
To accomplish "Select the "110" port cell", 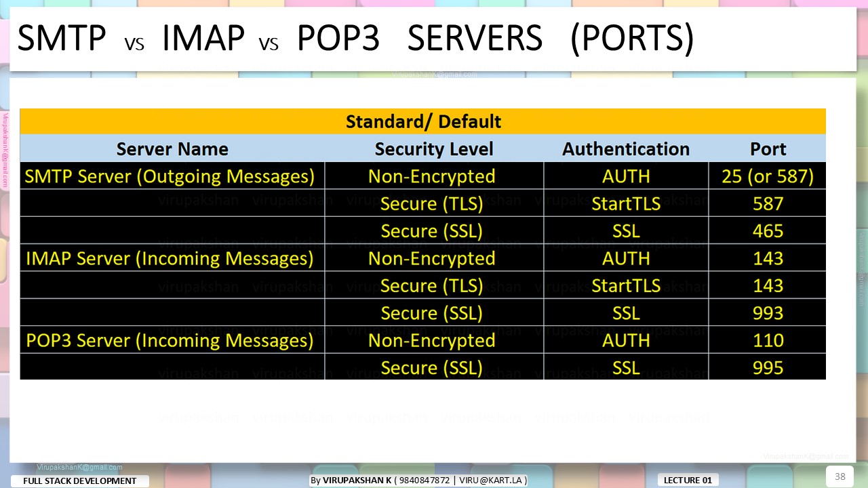I will (768, 340).
